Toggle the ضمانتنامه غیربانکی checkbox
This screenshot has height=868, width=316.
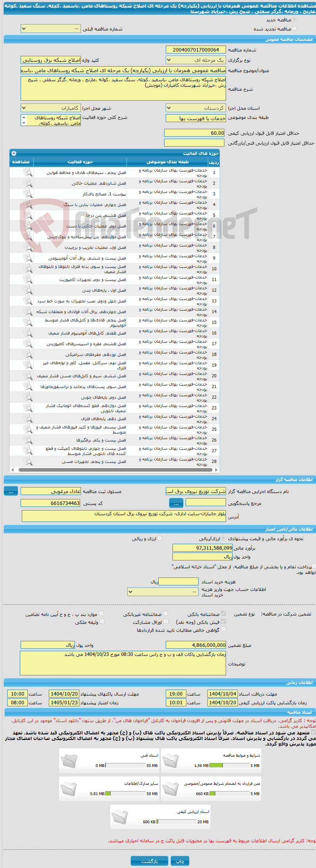tap(165, 614)
